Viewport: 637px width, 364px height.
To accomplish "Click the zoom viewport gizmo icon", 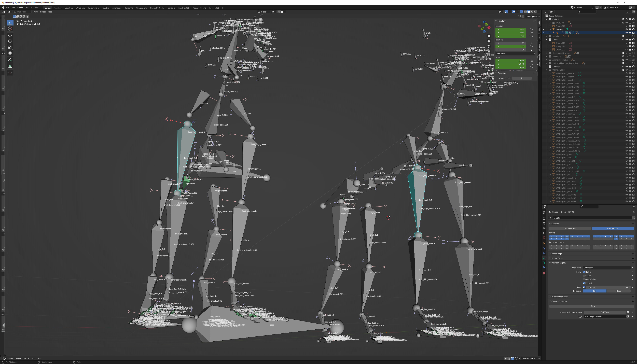I will click(489, 36).
